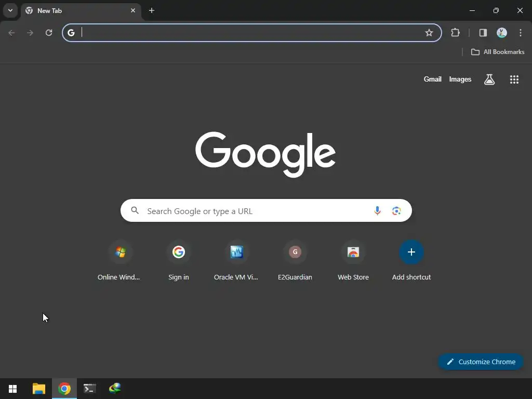Open Chrome three-dot menu
532x399 pixels.
[521, 33]
